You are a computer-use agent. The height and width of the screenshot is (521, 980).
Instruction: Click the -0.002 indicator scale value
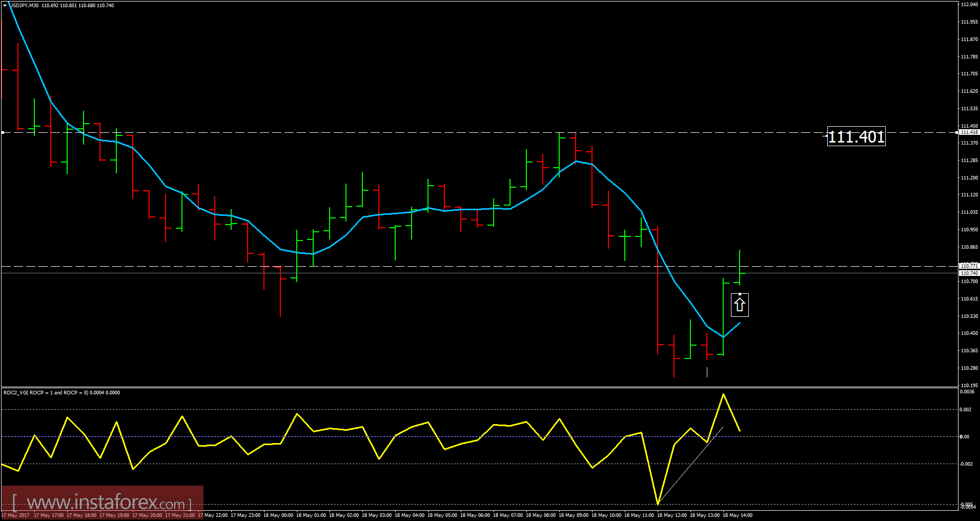(x=966, y=464)
